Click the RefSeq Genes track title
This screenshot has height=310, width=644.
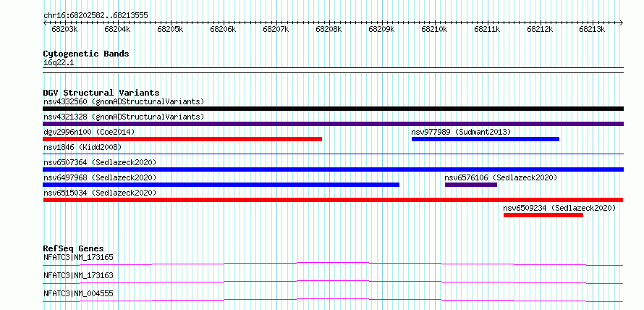[74, 248]
